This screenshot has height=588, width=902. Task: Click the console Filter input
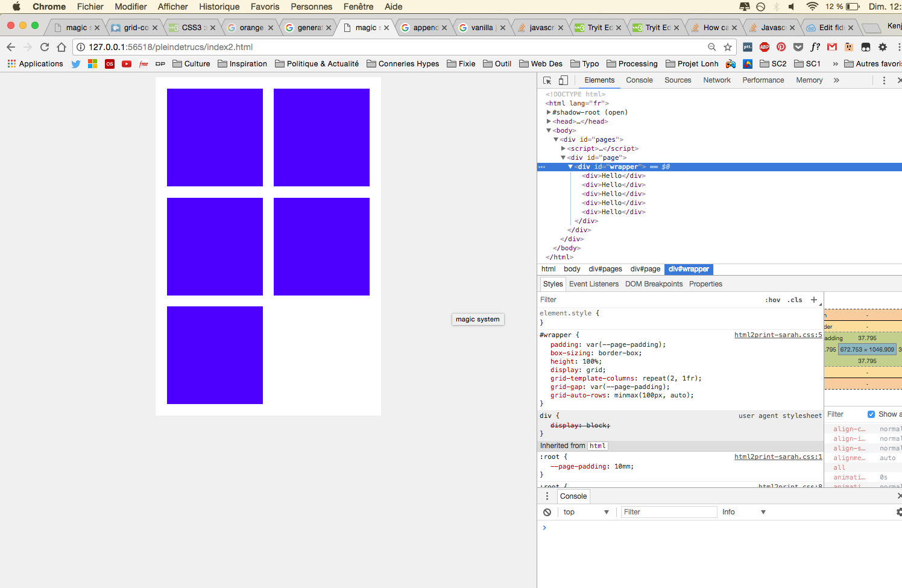(x=669, y=512)
